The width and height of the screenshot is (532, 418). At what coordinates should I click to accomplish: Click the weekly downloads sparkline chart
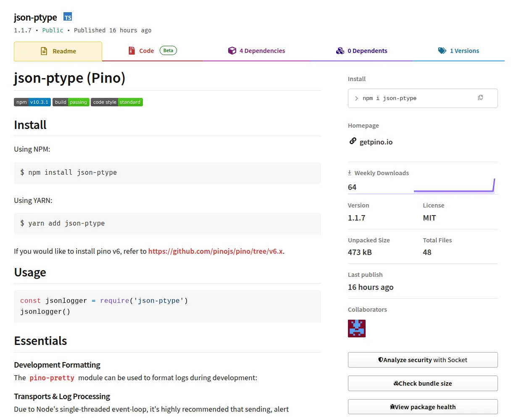[x=454, y=186]
